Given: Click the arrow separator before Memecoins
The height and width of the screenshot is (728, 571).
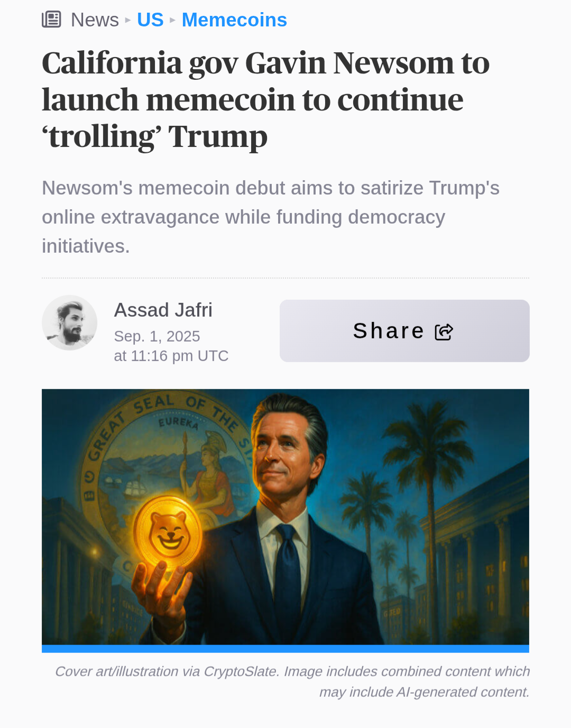Looking at the screenshot, I should click(x=172, y=20).
